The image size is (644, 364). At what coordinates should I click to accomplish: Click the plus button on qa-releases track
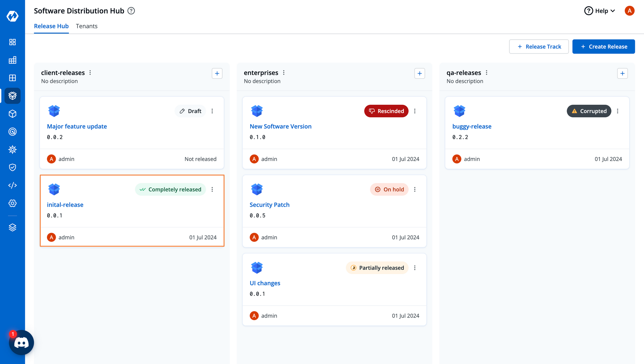[622, 73]
